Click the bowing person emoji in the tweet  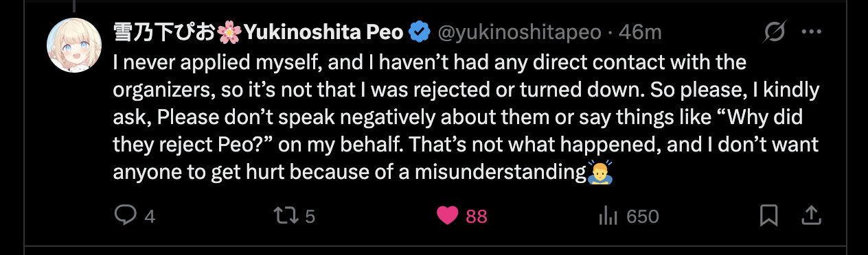point(599,171)
